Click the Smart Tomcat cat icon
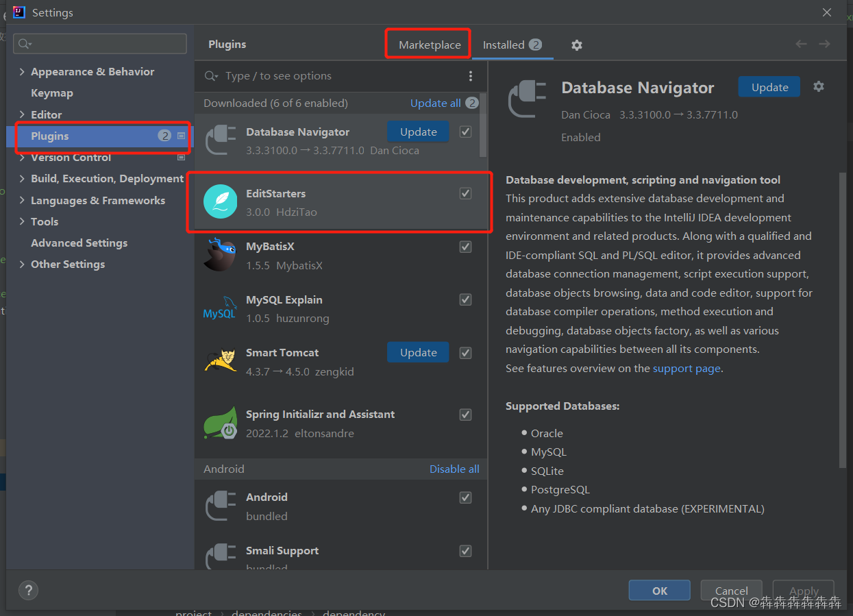This screenshot has height=616, width=853. [221, 361]
